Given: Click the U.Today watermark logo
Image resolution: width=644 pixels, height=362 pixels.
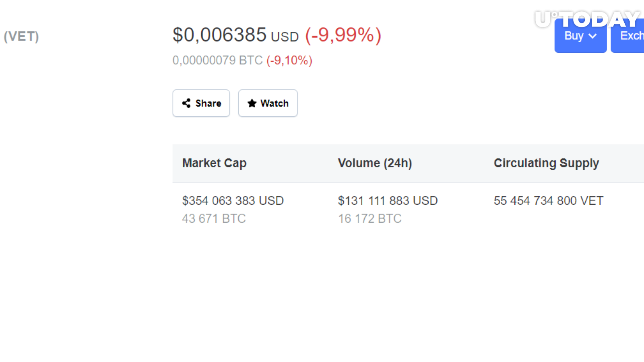Looking at the screenshot, I should tap(588, 19).
